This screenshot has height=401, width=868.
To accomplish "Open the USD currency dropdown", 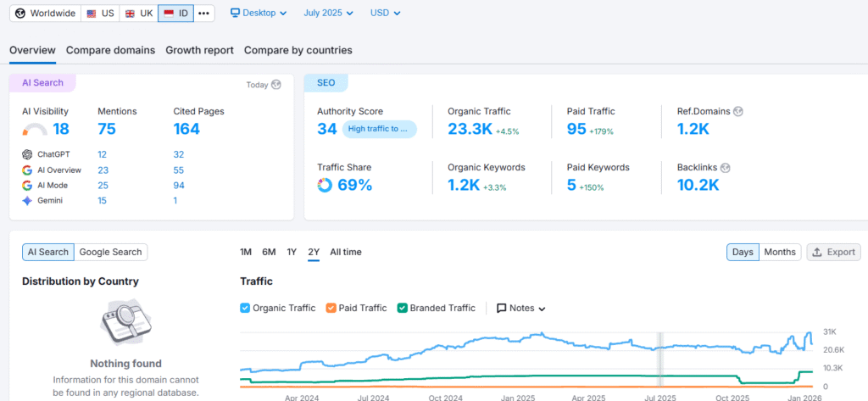I will click(386, 13).
